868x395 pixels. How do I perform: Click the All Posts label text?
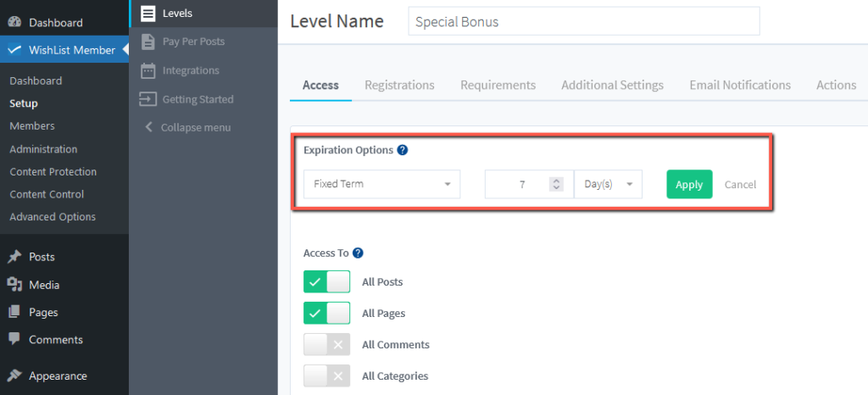[x=382, y=282]
